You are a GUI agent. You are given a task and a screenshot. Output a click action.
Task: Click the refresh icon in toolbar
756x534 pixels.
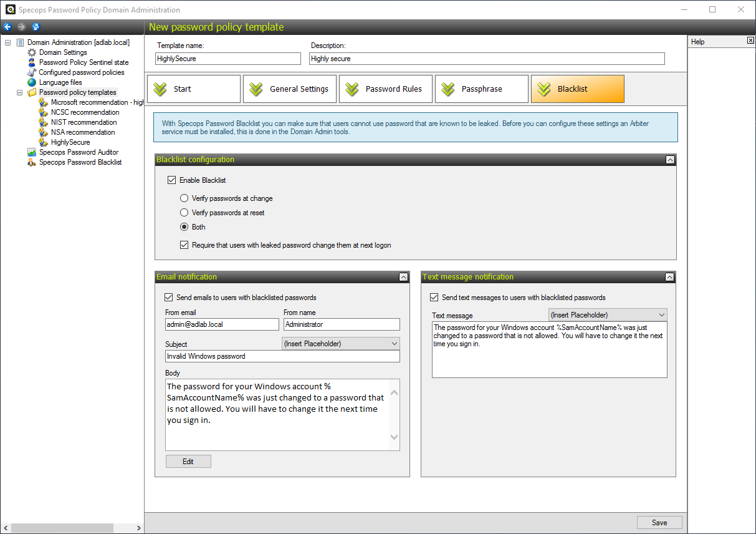pos(36,27)
